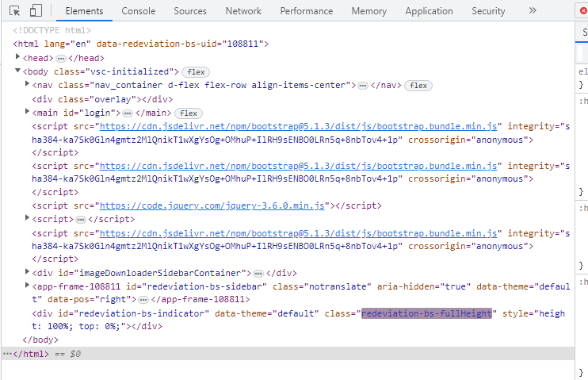Open the Sources tab
The image size is (588, 380).
[189, 11]
